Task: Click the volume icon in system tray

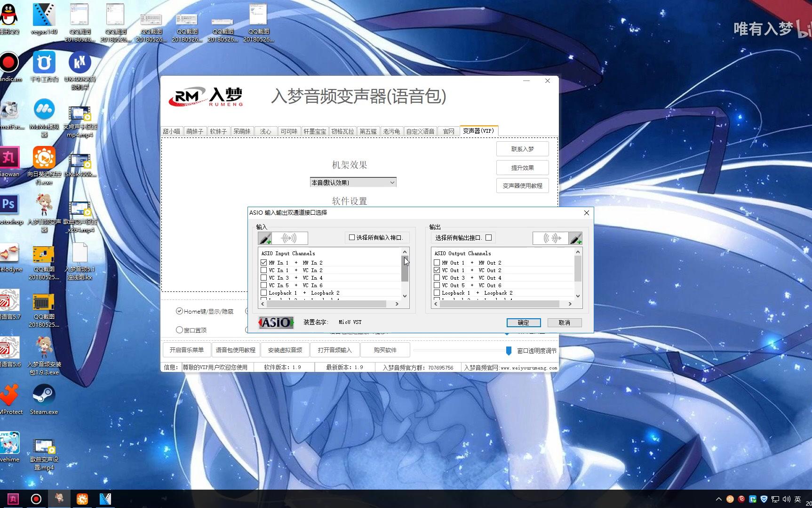Action: pos(786,499)
